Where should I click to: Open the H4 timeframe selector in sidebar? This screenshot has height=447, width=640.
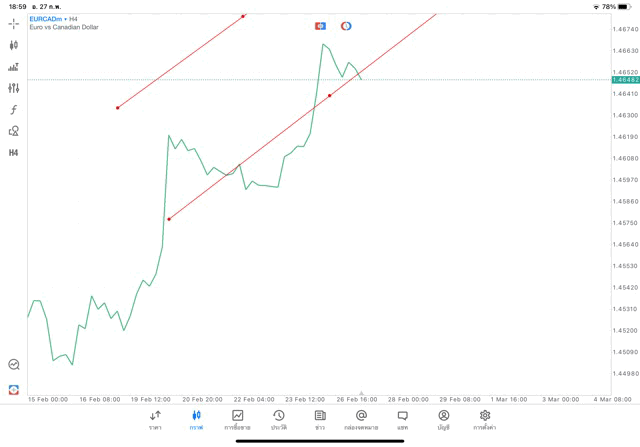[14, 153]
